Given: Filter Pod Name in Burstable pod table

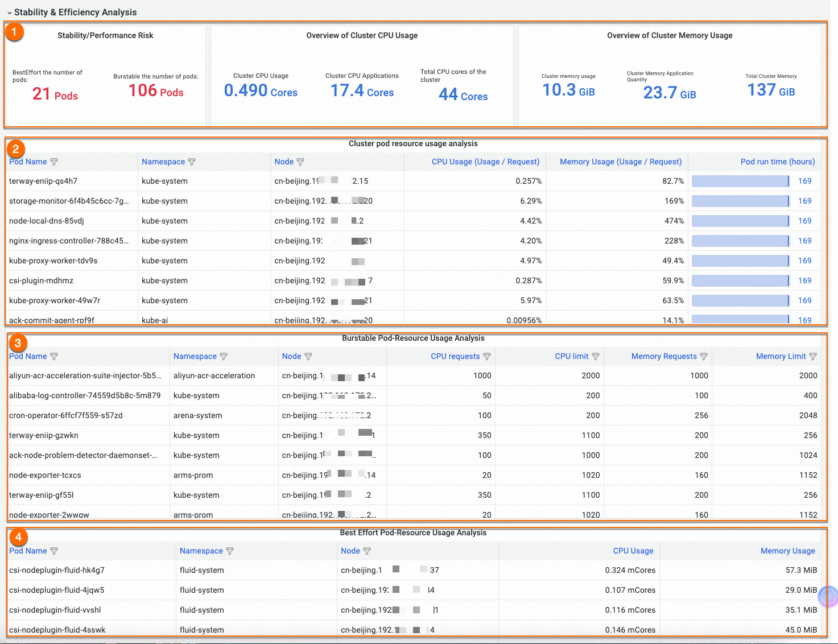Looking at the screenshot, I should 54,357.
